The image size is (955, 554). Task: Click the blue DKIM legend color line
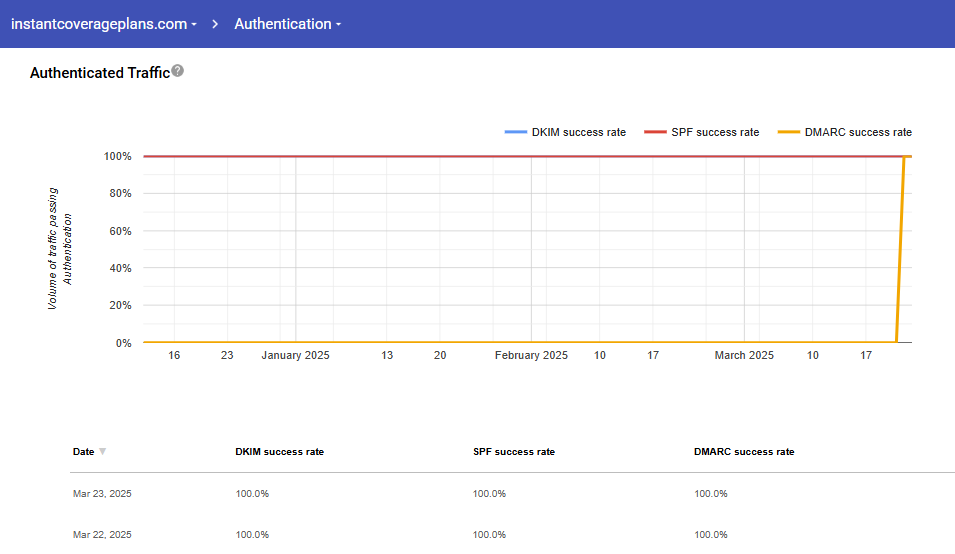tap(516, 132)
